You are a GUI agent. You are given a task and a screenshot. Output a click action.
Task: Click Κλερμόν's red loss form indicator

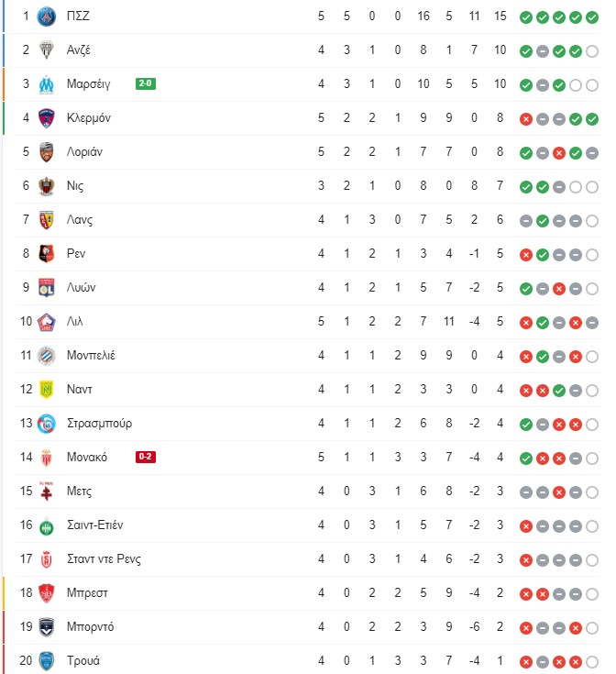coord(526,119)
